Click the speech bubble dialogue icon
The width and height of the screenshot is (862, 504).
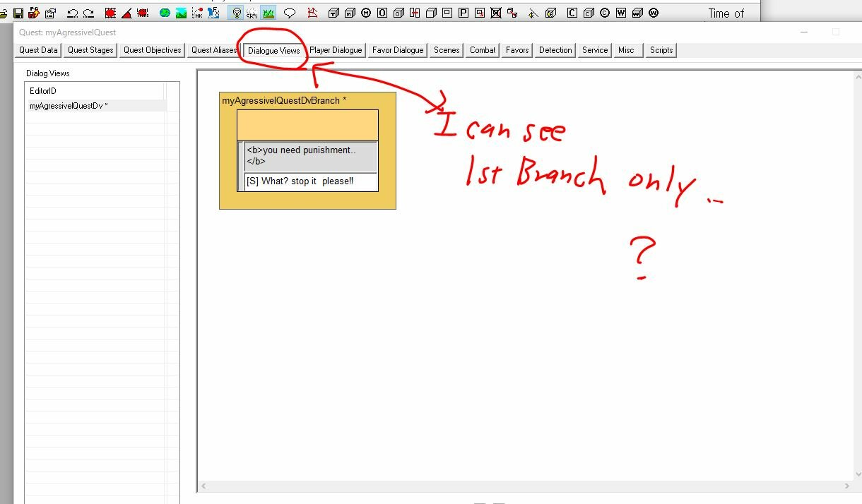coord(290,13)
